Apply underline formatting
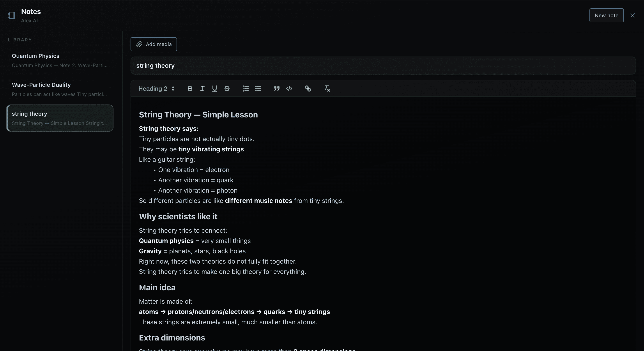This screenshot has width=644, height=351. pyautogui.click(x=214, y=89)
